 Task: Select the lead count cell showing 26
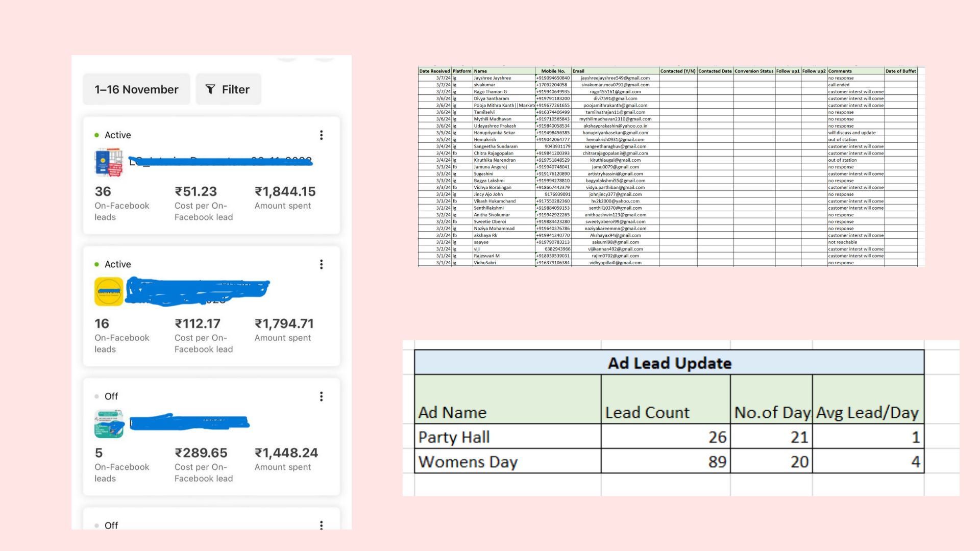666,437
